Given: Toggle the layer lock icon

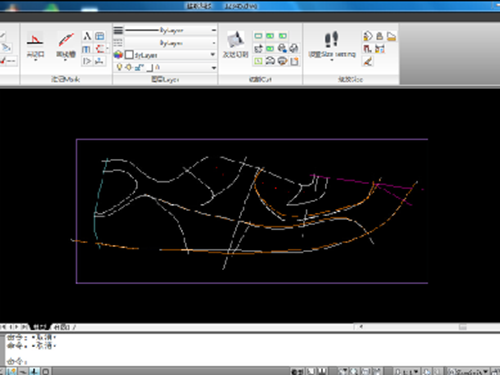Looking at the screenshot, I should tap(139, 68).
